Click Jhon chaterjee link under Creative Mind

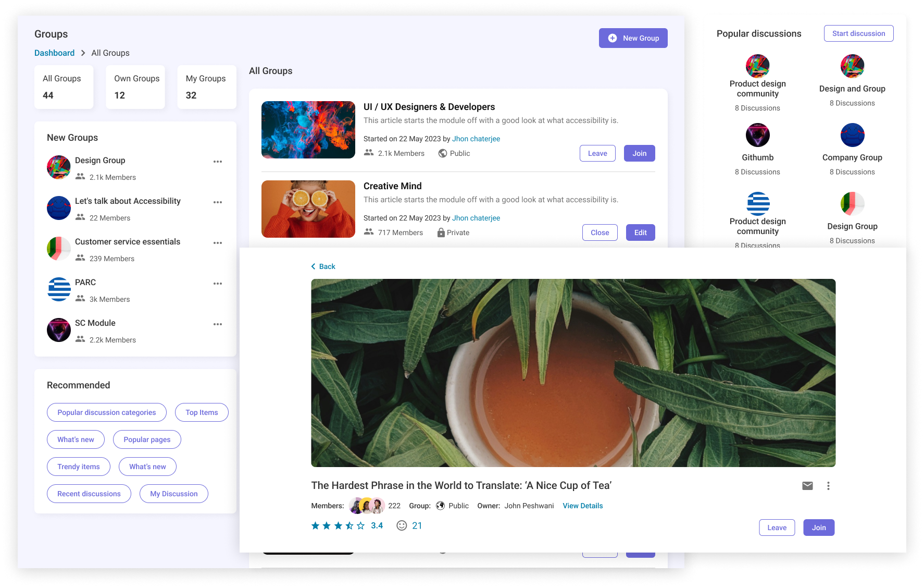pyautogui.click(x=476, y=218)
